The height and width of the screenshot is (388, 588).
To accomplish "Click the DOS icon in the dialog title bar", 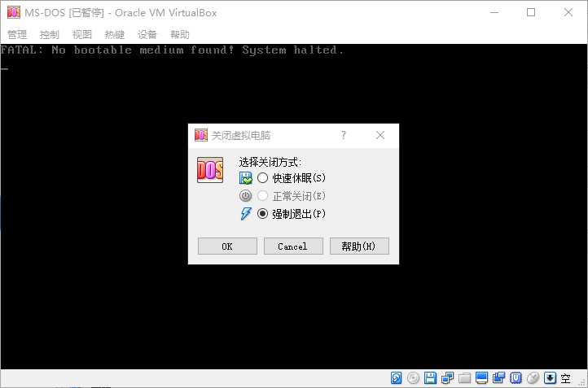I will [201, 135].
